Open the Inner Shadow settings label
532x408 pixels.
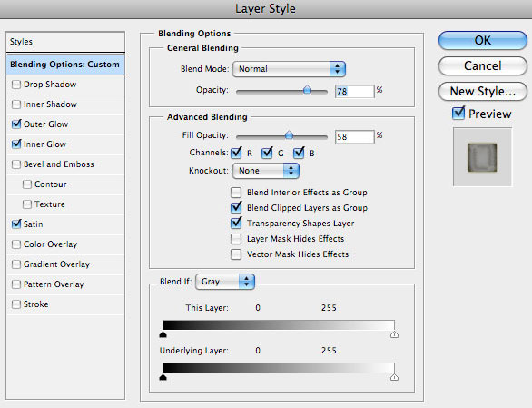[x=50, y=104]
